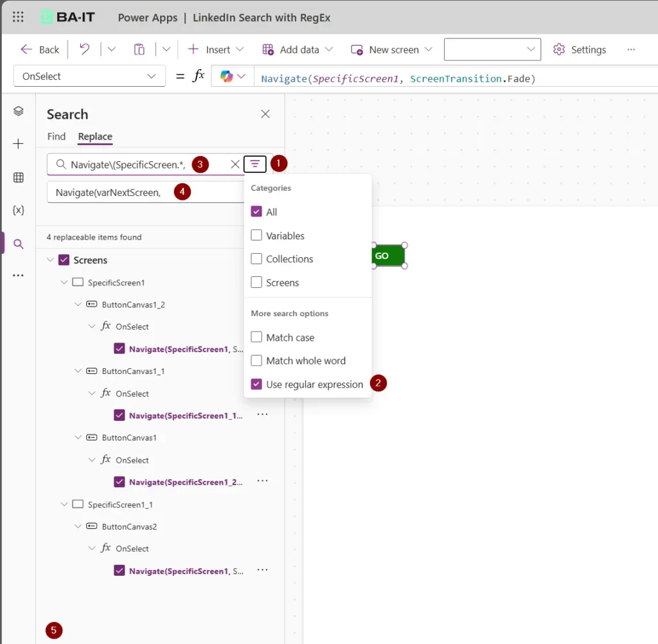Viewport: 658px width, 644px height.
Task: Open the Add data menu
Action: point(298,49)
